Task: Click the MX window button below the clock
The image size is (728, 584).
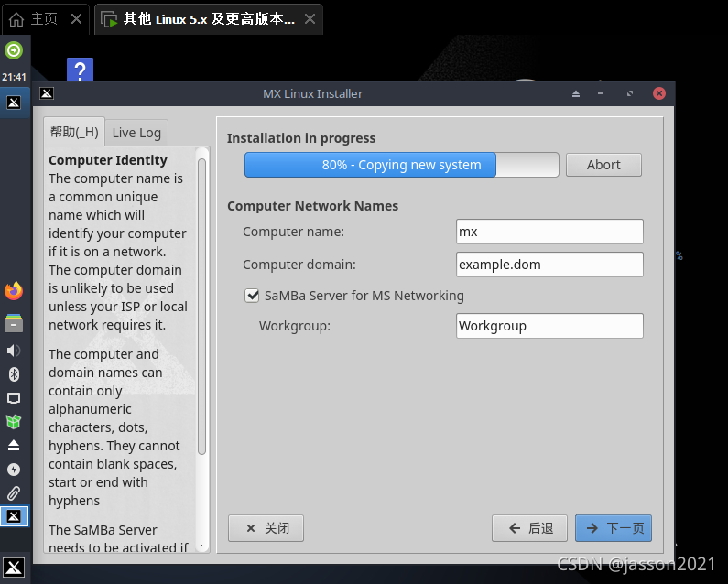Action: click(14, 103)
